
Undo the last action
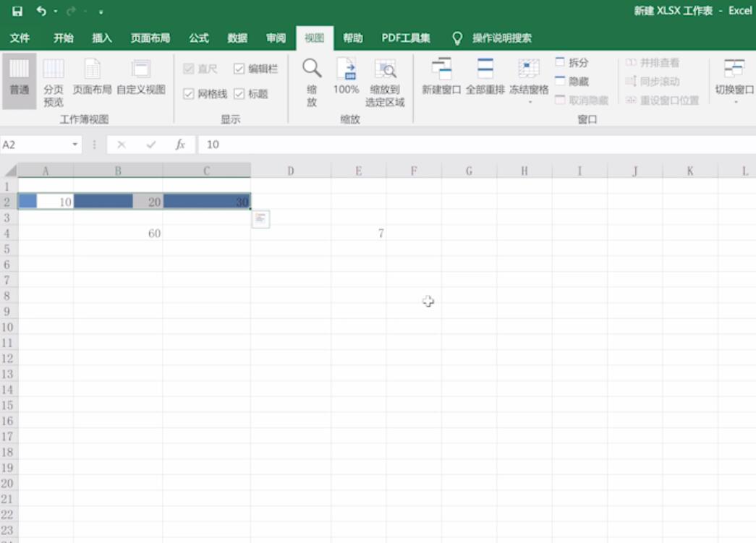tap(41, 11)
